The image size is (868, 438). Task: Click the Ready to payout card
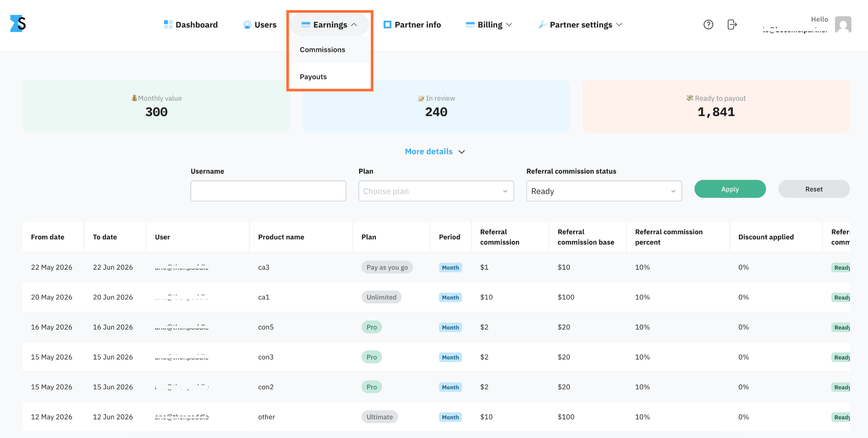[716, 106]
